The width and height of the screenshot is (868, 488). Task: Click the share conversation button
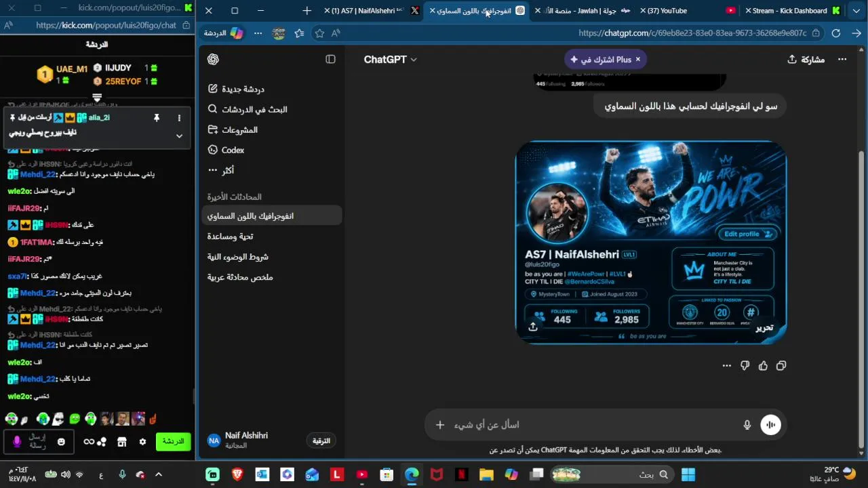point(806,60)
